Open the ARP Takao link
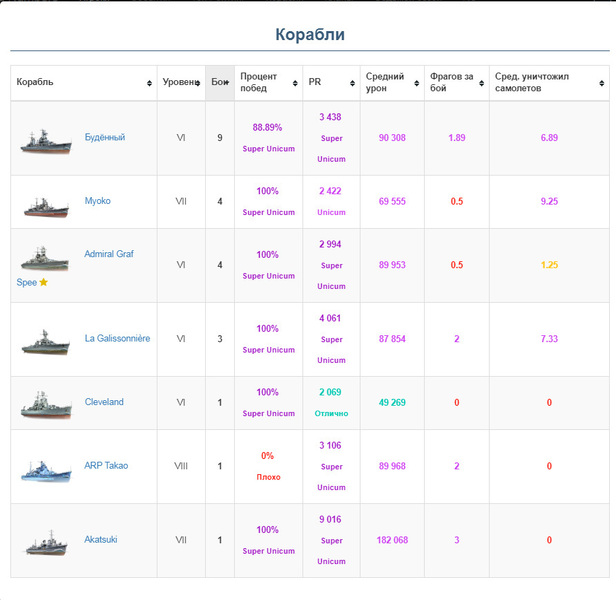Screen dimensions: 616x600 coord(106,465)
